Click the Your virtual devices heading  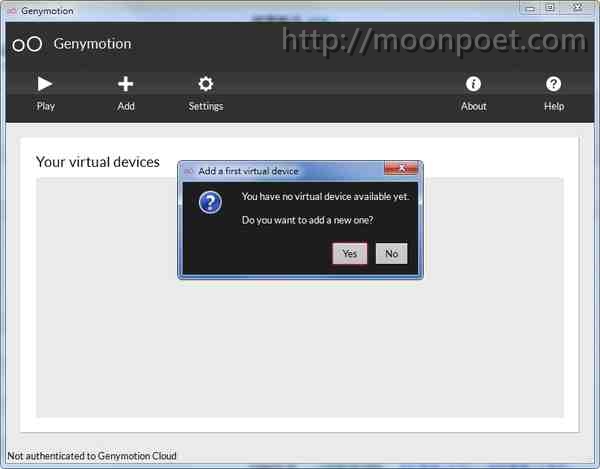[97, 162]
